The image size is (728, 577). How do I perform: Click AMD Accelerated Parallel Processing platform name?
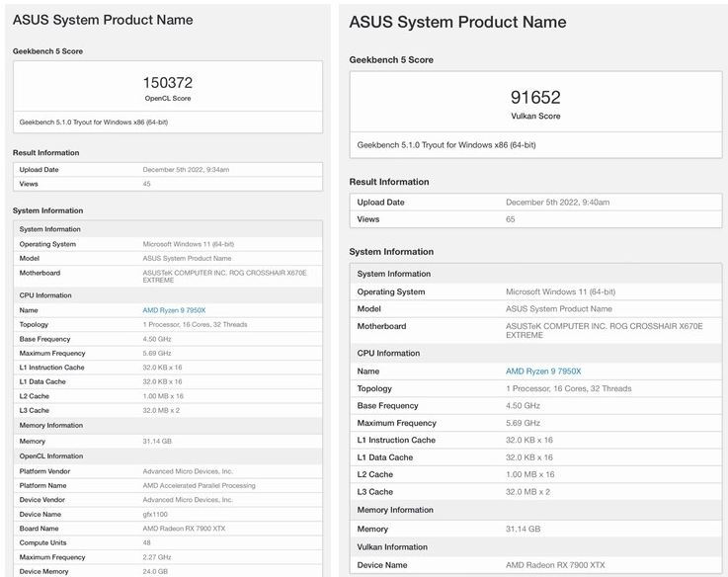click(199, 485)
